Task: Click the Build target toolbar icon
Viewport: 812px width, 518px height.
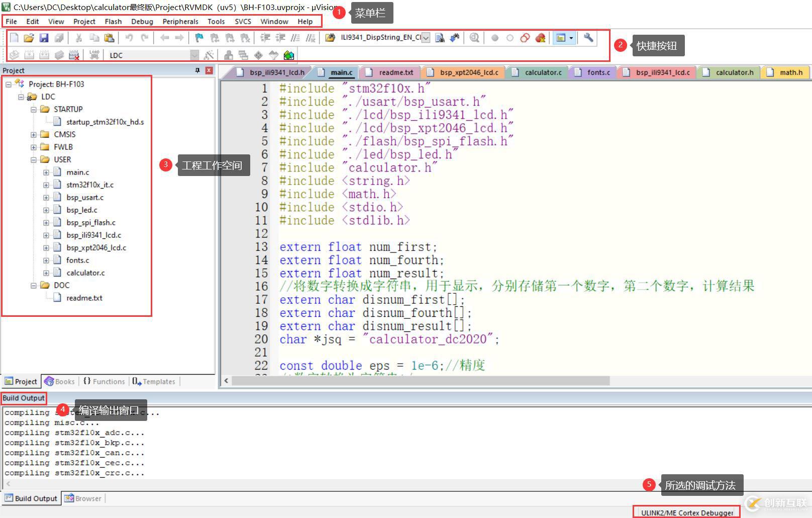Action: 29,55
